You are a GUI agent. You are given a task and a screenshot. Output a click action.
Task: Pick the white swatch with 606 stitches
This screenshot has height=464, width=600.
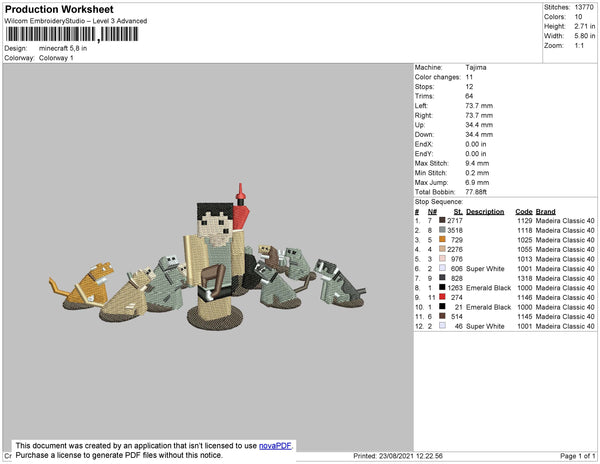(x=442, y=268)
